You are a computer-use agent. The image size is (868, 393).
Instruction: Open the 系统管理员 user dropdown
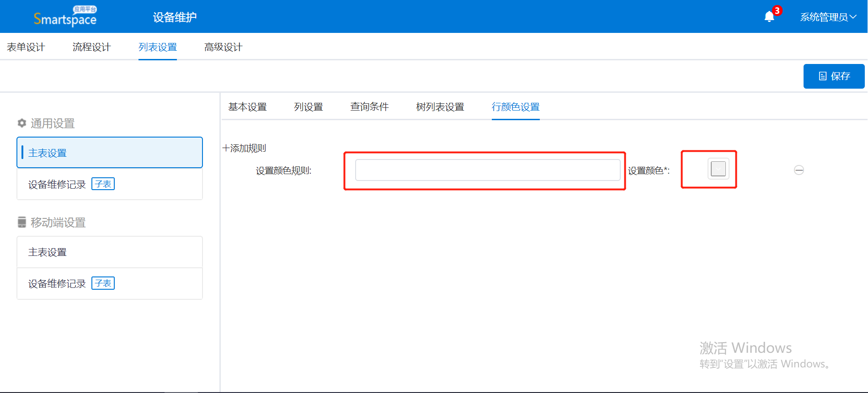pyautogui.click(x=828, y=17)
